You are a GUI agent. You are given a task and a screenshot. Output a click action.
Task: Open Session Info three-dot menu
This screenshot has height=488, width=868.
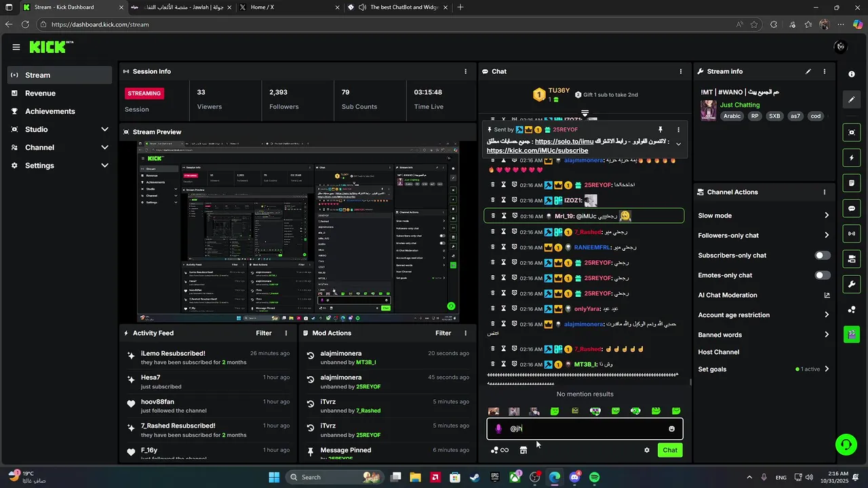tap(465, 71)
